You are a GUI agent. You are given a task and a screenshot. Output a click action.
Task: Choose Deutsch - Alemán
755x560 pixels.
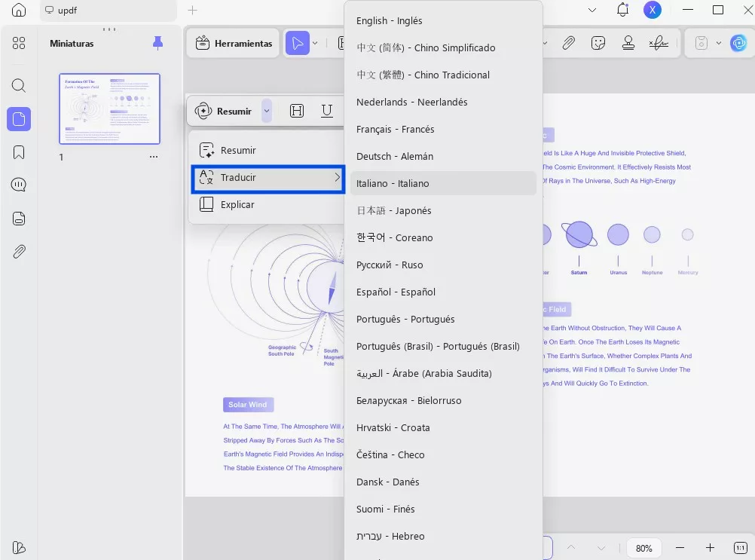443,157
